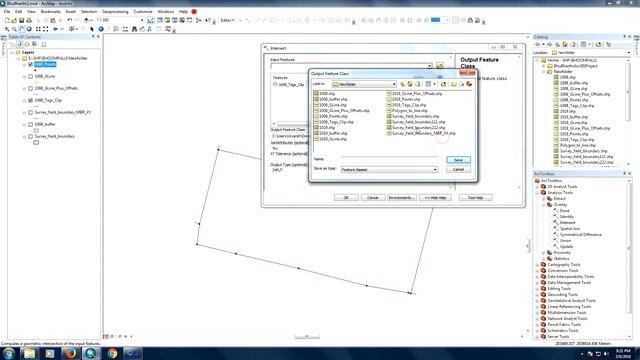Screen dimensions: 640x360
Task: Toggle the Survey_field_boundary_MBR_YY layer checkbox
Action: tap(30, 112)
